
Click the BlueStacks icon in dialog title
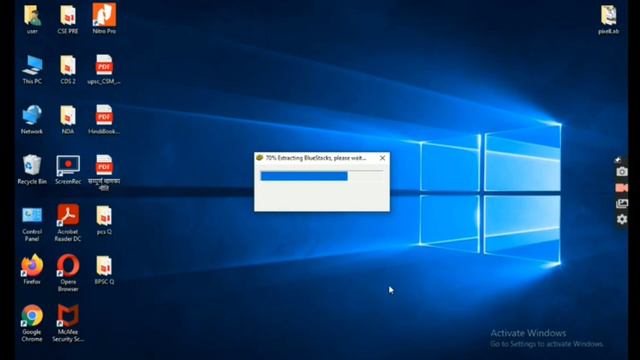tap(259, 158)
